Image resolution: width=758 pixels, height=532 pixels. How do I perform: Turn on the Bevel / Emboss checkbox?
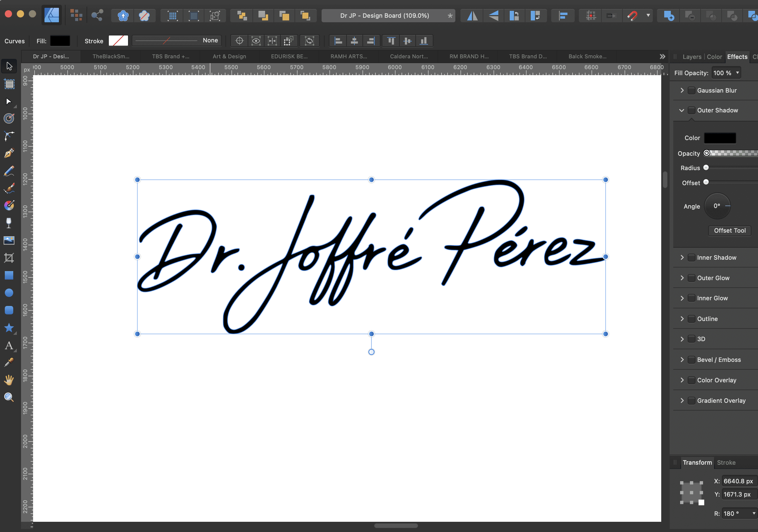[x=691, y=359]
